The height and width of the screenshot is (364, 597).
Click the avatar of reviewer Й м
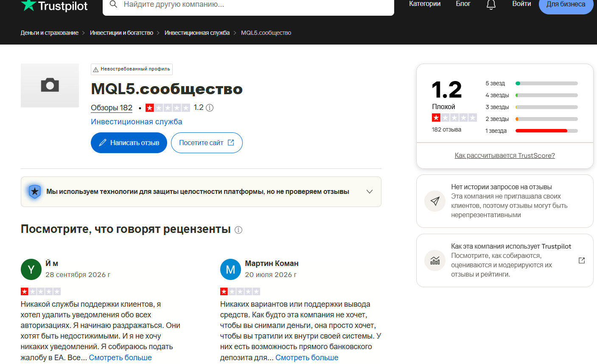point(31,269)
